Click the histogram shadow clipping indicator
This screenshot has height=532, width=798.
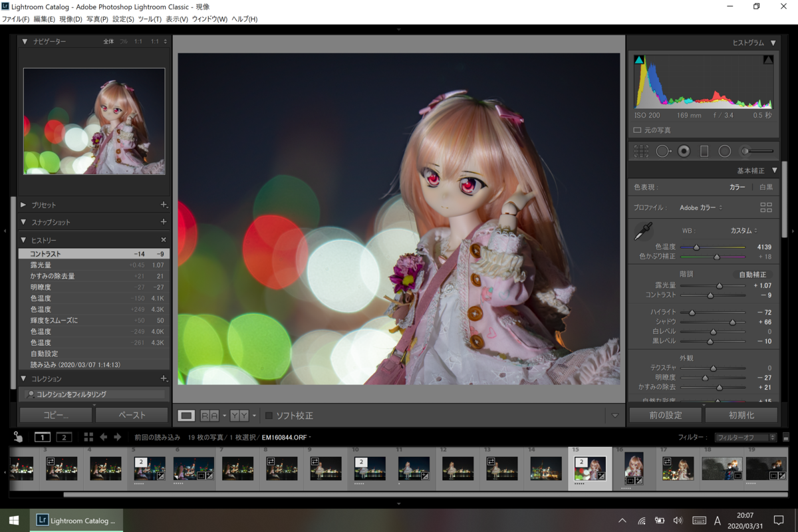[639, 60]
